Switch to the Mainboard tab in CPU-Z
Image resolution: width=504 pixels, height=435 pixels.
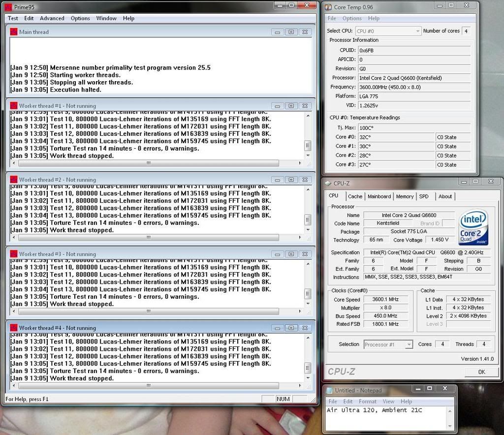click(x=379, y=196)
